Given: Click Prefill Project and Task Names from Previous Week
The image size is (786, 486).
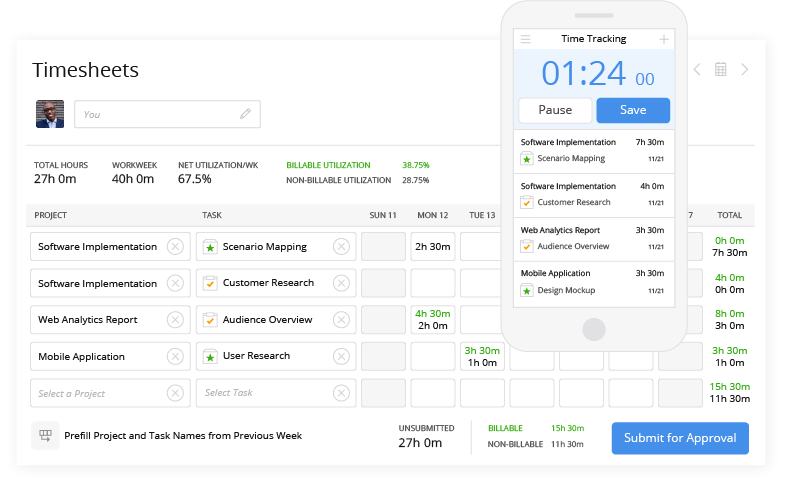Looking at the screenshot, I should pyautogui.click(x=183, y=435).
